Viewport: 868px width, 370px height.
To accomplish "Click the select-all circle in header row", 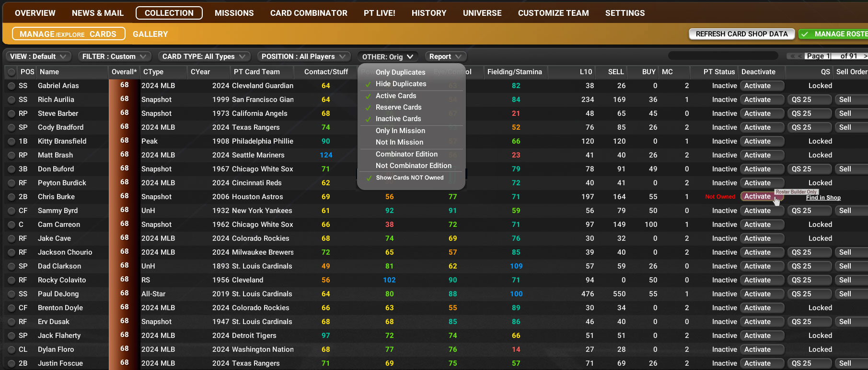I will click(12, 72).
